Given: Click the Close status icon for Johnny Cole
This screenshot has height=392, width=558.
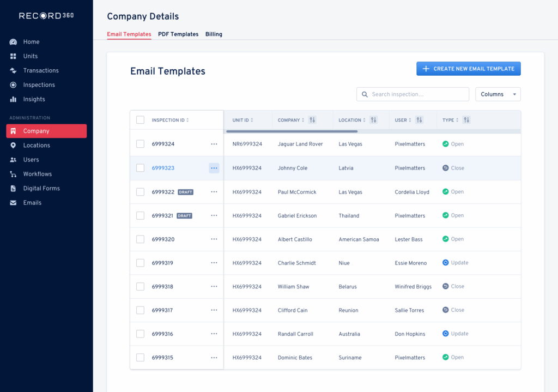Looking at the screenshot, I should coord(445,168).
